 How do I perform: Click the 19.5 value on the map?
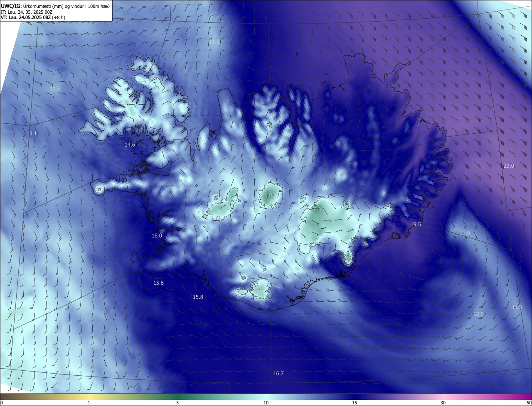pos(416,225)
